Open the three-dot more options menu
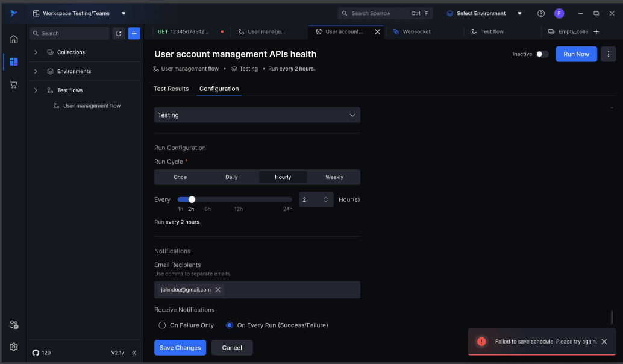The height and width of the screenshot is (364, 623). click(608, 54)
